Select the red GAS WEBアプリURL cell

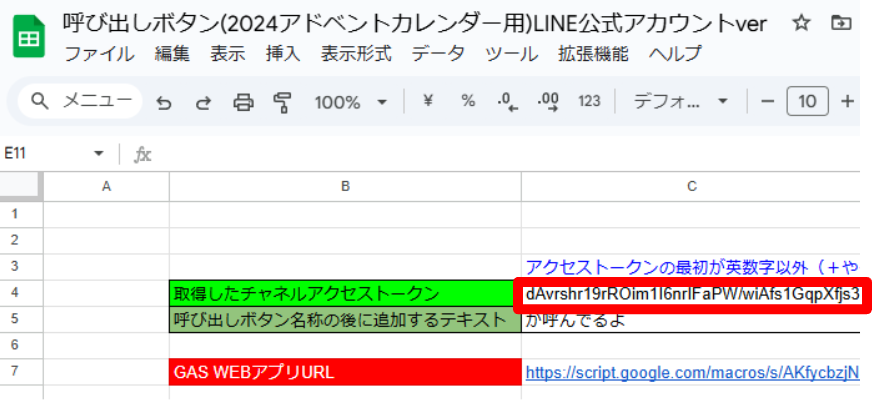click(345, 372)
